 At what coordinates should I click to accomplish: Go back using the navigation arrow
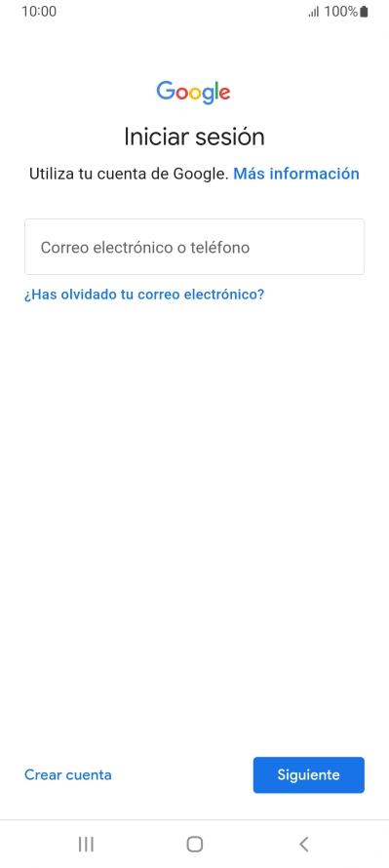(303, 845)
